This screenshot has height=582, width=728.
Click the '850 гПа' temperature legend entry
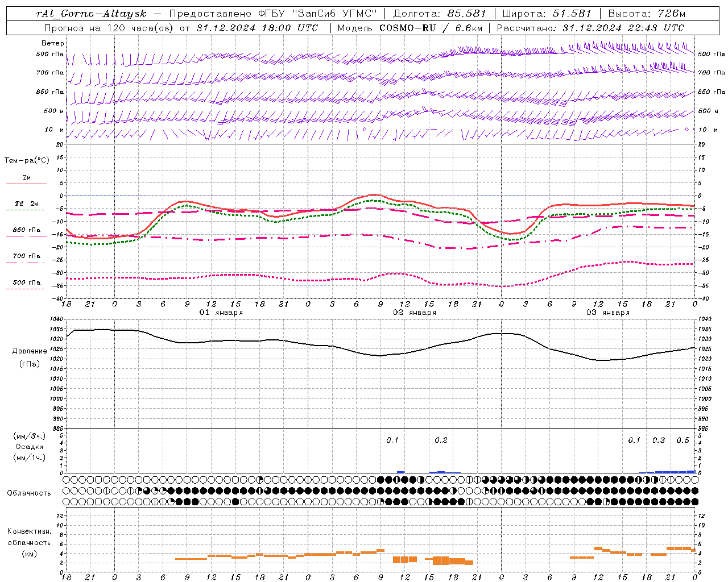pos(27,230)
